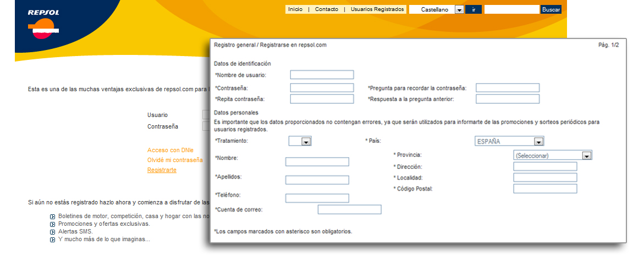Screen dimensions: 644x267
Task: Click the Registrarte link
Action: 162,170
